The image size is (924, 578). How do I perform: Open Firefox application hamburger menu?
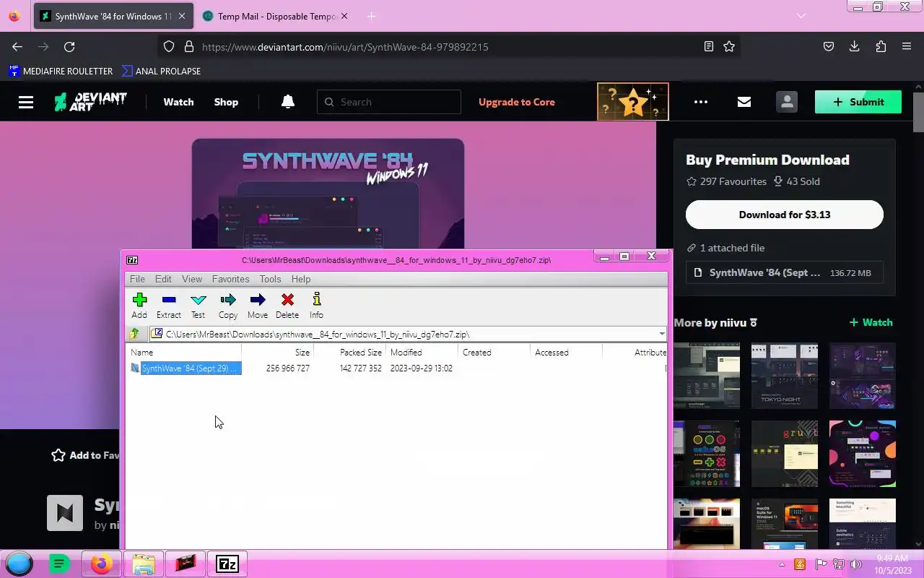click(907, 46)
